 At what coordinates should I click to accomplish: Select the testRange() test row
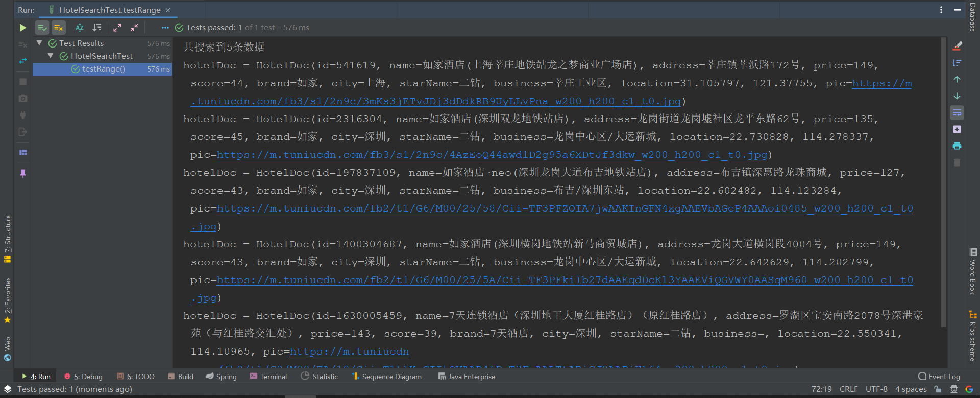(x=102, y=69)
